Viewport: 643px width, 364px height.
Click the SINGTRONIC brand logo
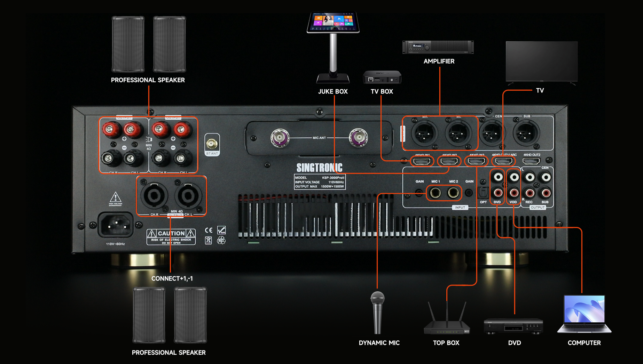click(x=320, y=168)
